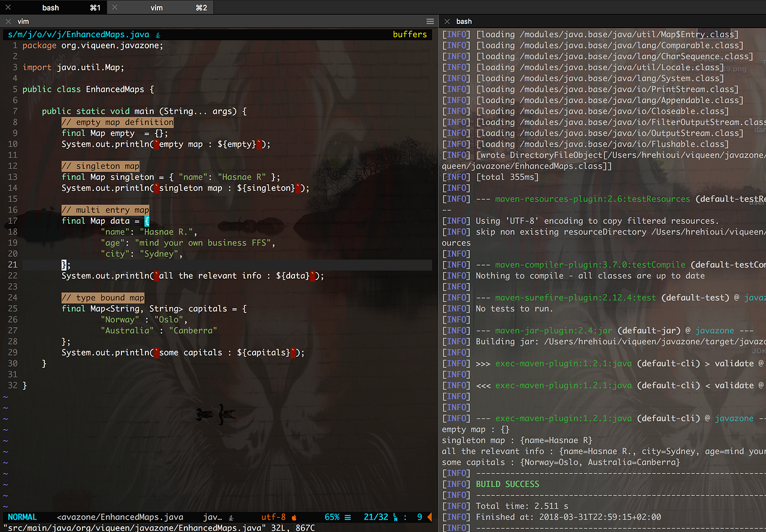
Task: Click maven-jar-plugin:2.4:jar text
Action: [554, 330]
